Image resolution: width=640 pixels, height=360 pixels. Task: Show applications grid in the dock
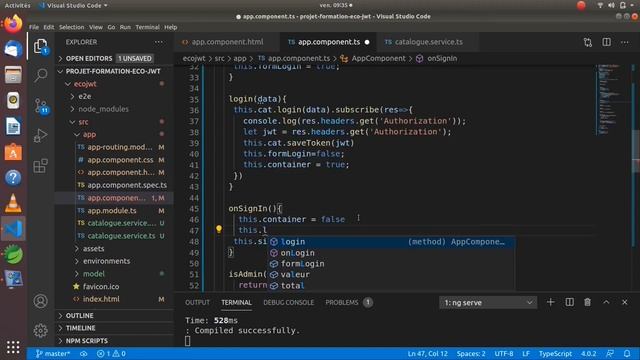pos(13,347)
